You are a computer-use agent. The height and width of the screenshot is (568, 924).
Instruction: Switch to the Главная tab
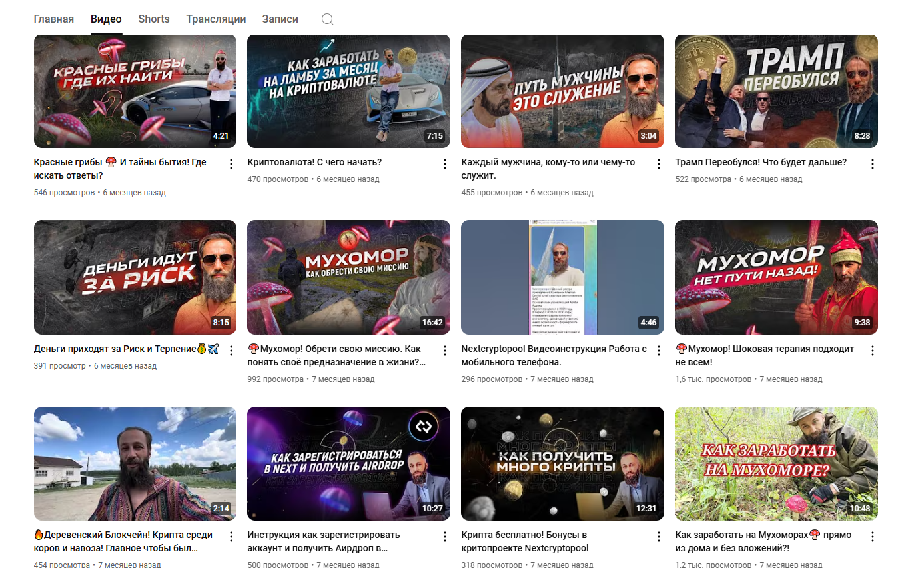point(53,19)
